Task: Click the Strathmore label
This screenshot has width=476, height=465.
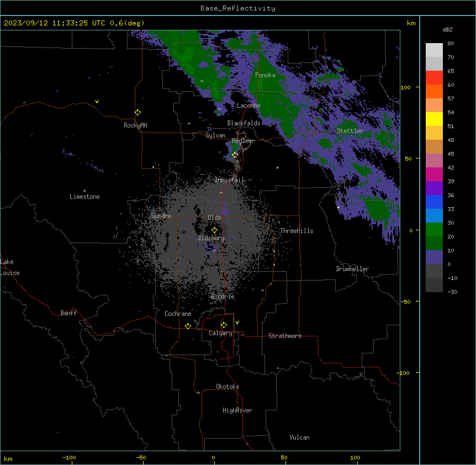Action: coord(285,336)
